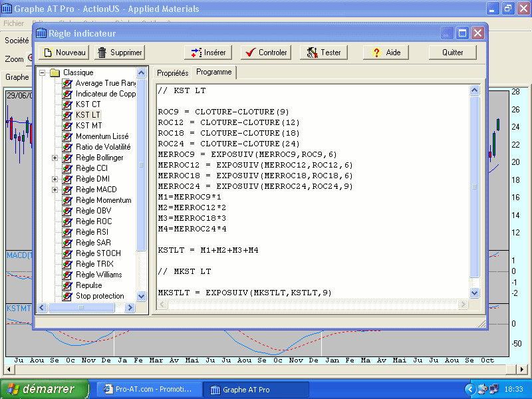Select Repulse in the rule tree

click(89, 285)
